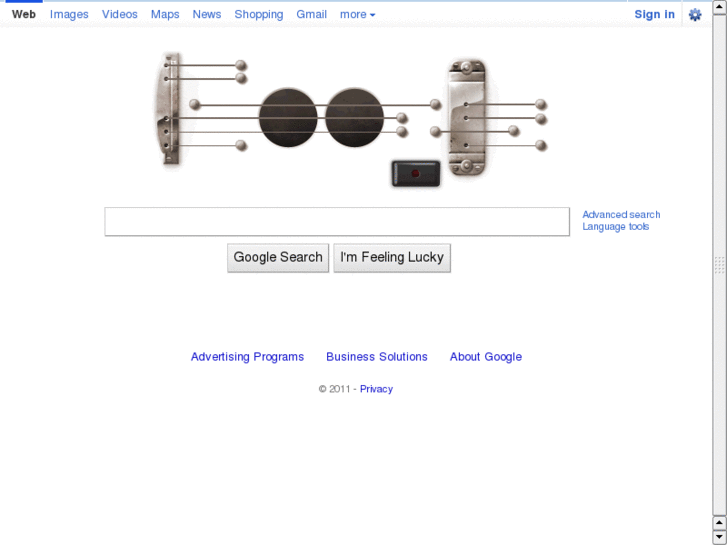The image size is (727, 545).
Task: Click the left sound hole of guitar doodle
Action: click(x=288, y=117)
